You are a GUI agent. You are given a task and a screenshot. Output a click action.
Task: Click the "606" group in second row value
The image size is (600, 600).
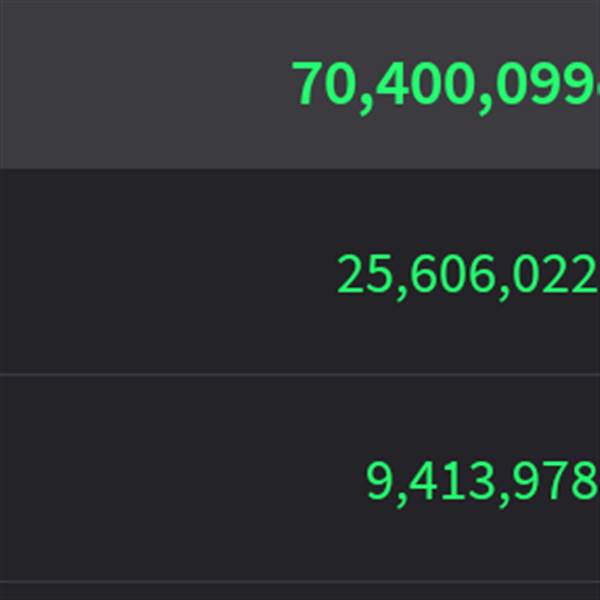[x=442, y=275]
